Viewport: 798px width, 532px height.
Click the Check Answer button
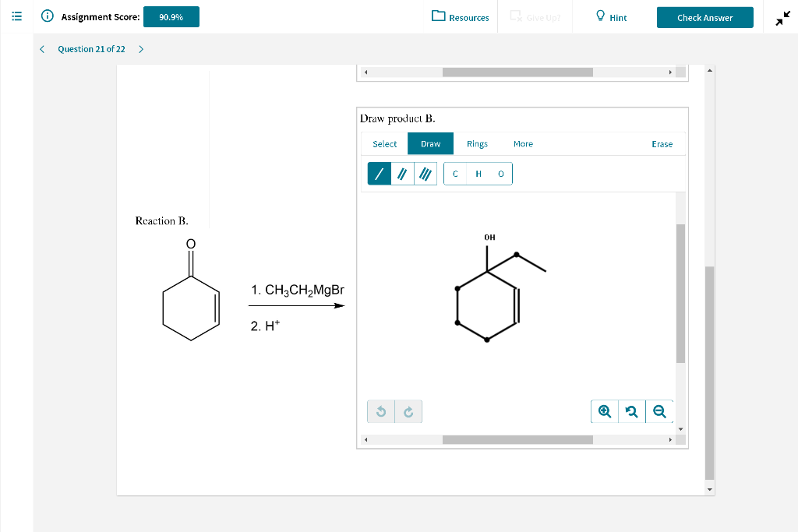click(x=704, y=16)
